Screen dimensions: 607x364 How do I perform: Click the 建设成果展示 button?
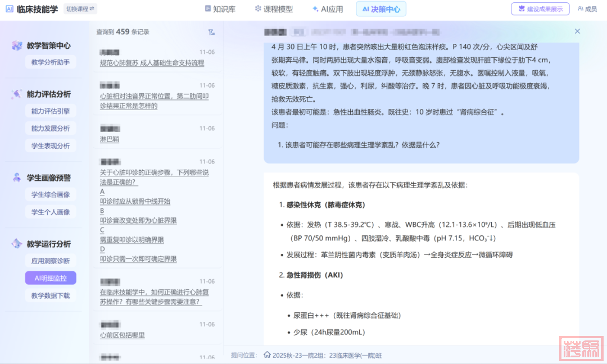tap(540, 9)
